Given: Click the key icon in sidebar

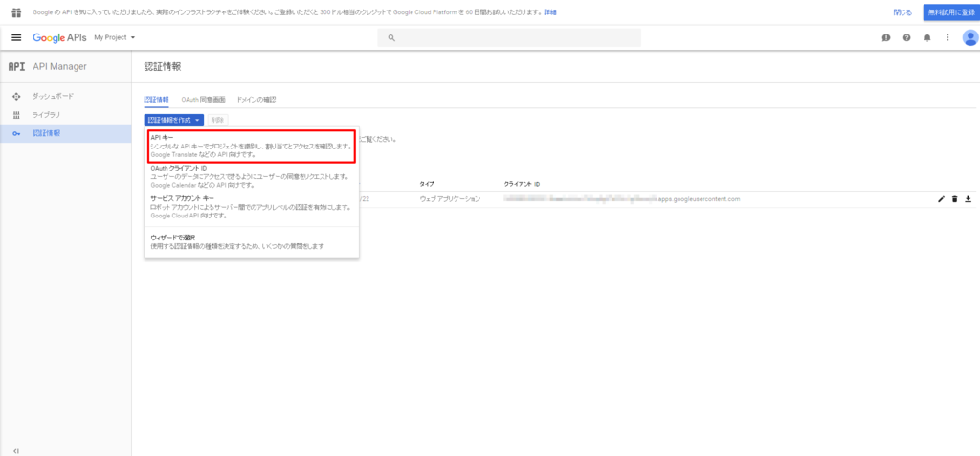Looking at the screenshot, I should (x=17, y=133).
